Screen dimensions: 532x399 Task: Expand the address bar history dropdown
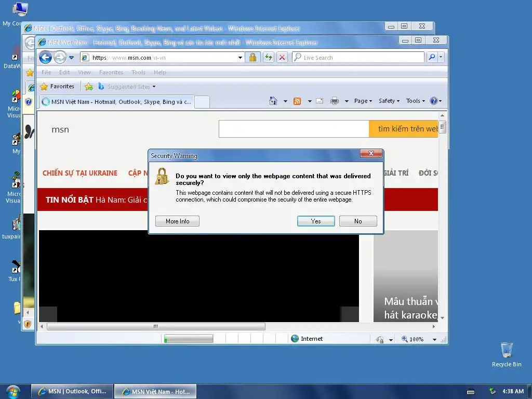coord(240,58)
